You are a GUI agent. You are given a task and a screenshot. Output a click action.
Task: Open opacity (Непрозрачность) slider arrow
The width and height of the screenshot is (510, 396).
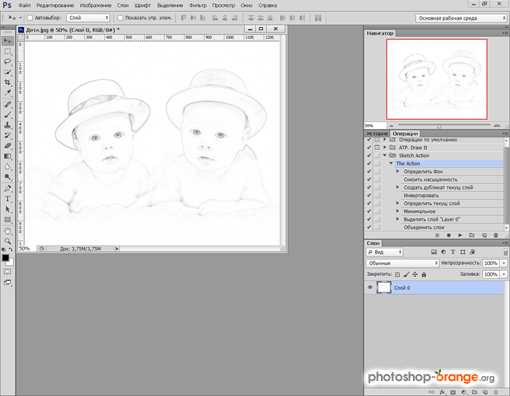(x=504, y=263)
